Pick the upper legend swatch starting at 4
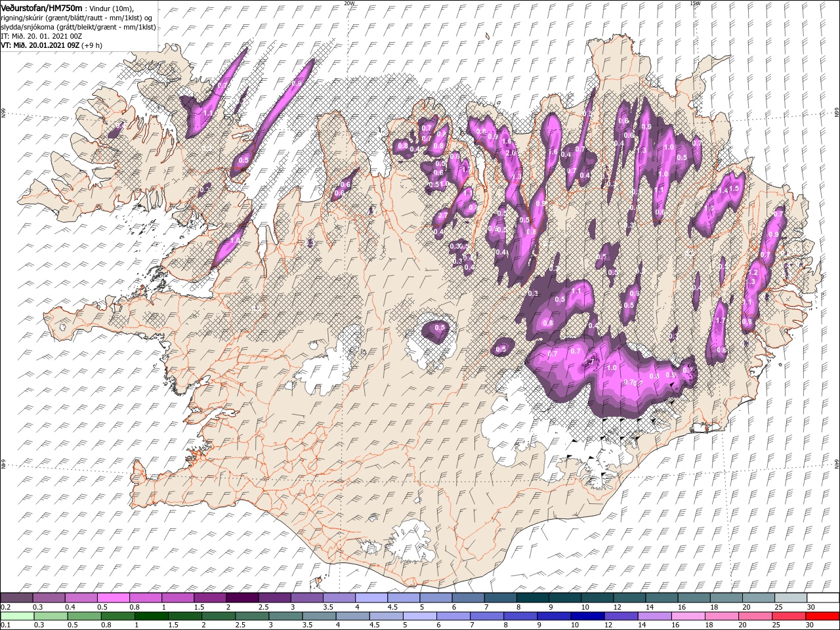 (x=371, y=598)
